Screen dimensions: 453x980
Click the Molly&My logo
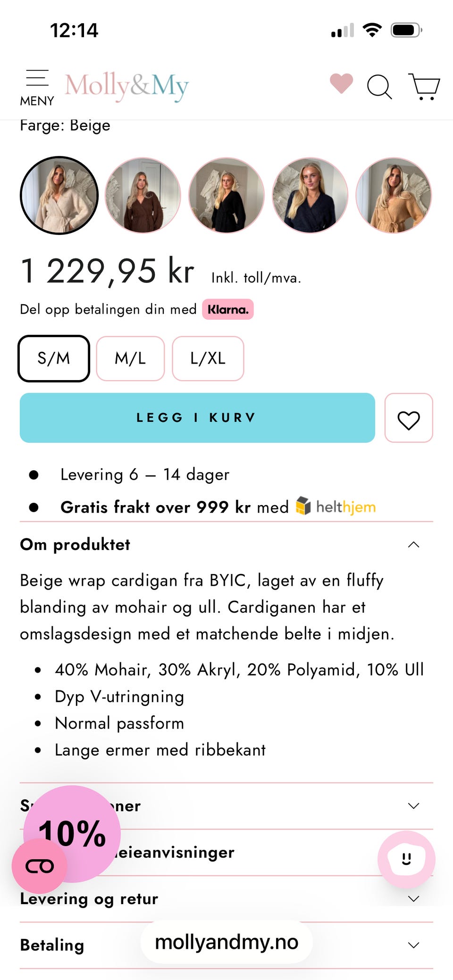pos(126,86)
